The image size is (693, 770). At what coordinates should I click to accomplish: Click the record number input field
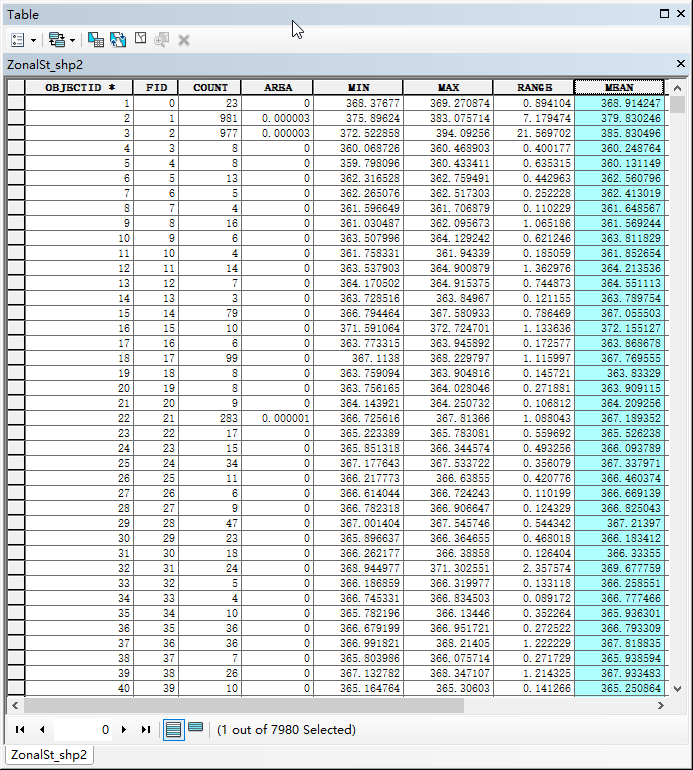pyautogui.click(x=83, y=730)
